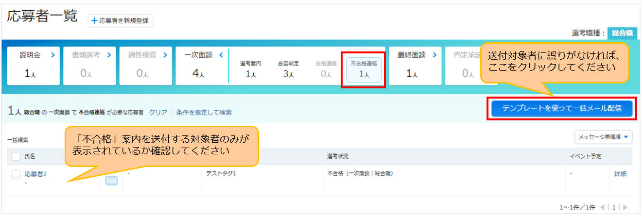Viewport: 644px width, 216px height.
Task: Select 不合格連絡 1人 filter
Action: pos(364,69)
